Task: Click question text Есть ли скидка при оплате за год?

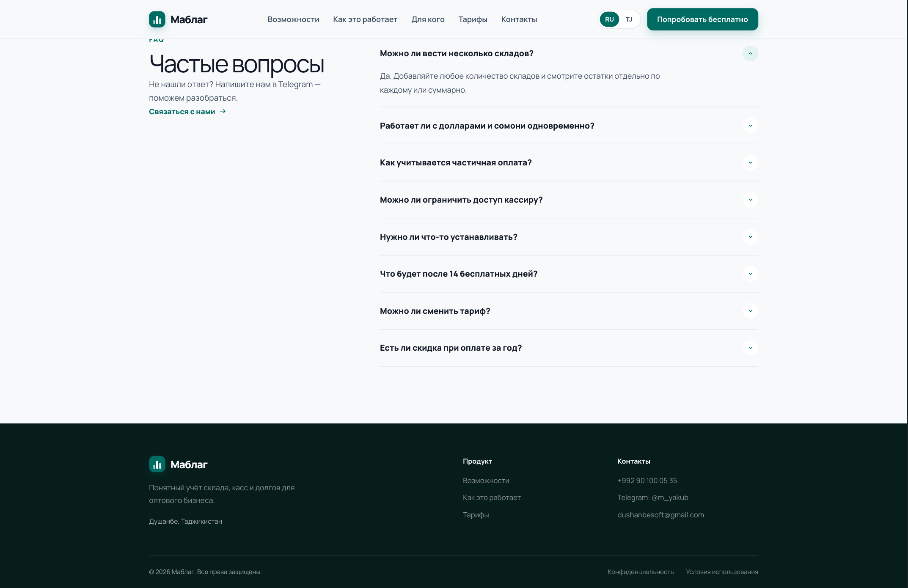Action: (x=451, y=348)
